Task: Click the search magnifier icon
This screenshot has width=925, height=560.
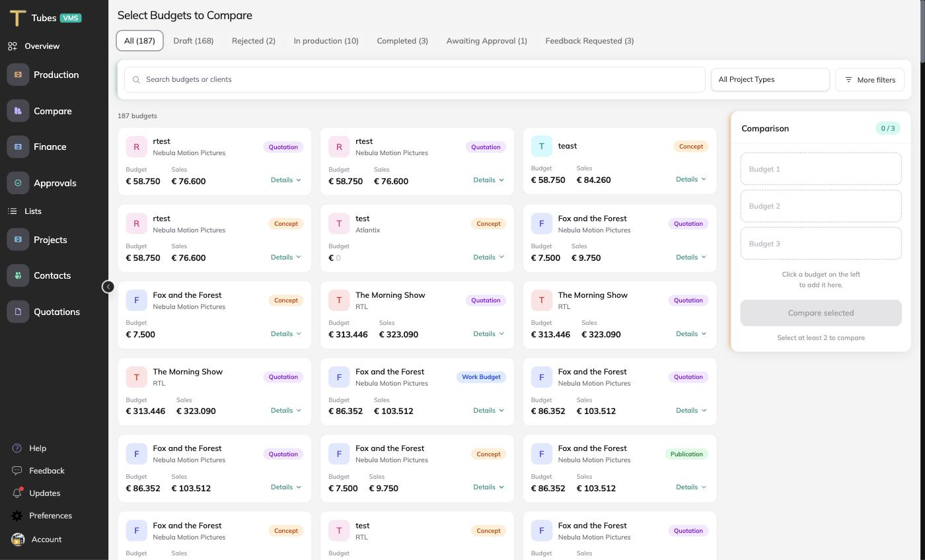Action: click(136, 79)
